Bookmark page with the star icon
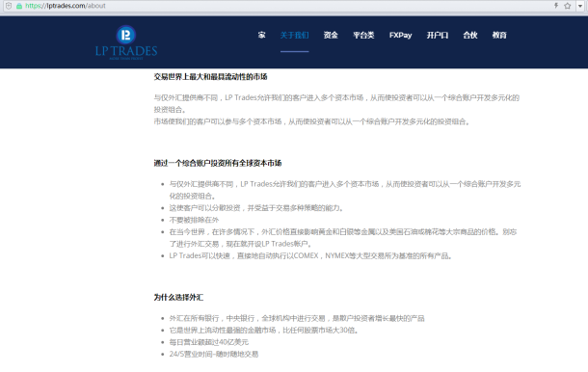The width and height of the screenshot is (588, 372). point(568,6)
